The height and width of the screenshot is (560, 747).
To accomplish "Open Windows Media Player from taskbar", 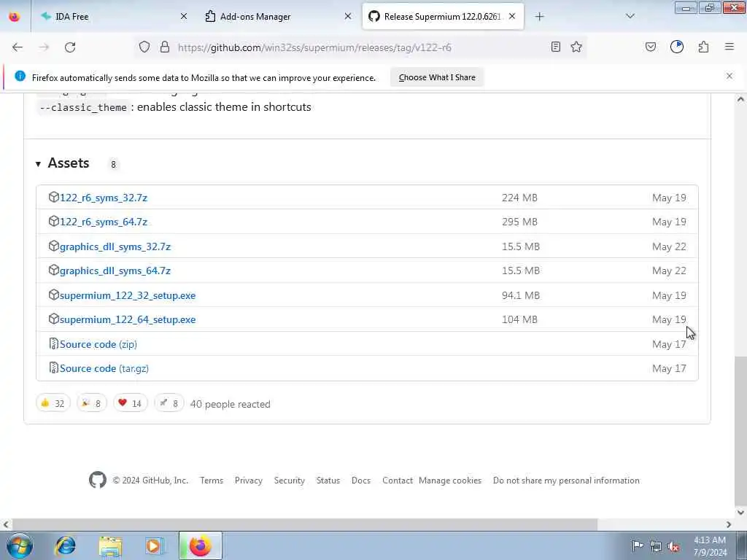I will click(x=154, y=545).
